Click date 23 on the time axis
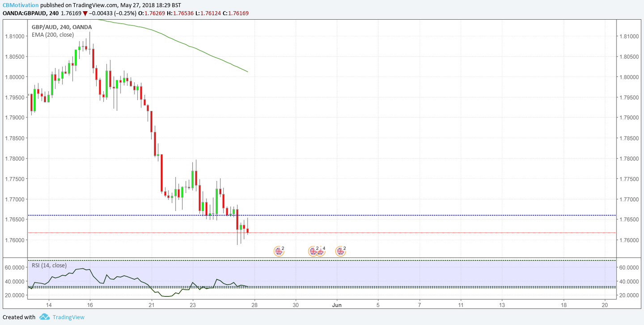Image resolution: width=644 pixels, height=325 pixels. coord(193,305)
